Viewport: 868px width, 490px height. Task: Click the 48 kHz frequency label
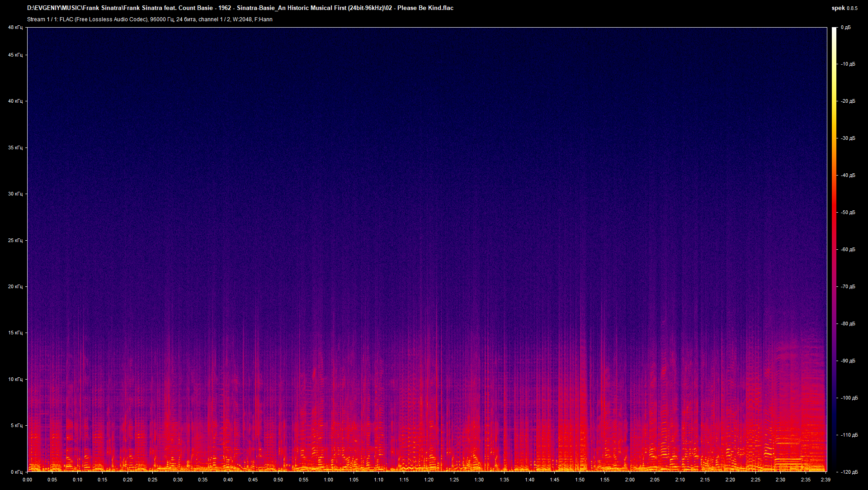click(x=15, y=28)
